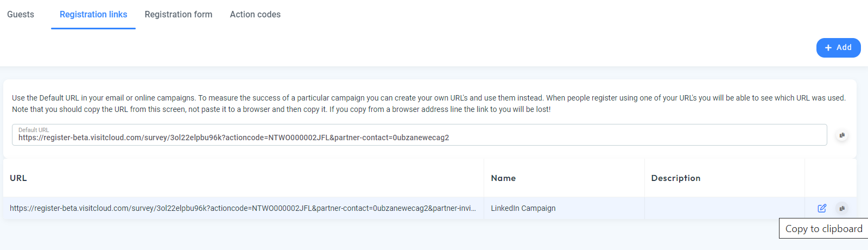Click the Default URL instruction paragraph
868x250 pixels.
[x=429, y=103]
